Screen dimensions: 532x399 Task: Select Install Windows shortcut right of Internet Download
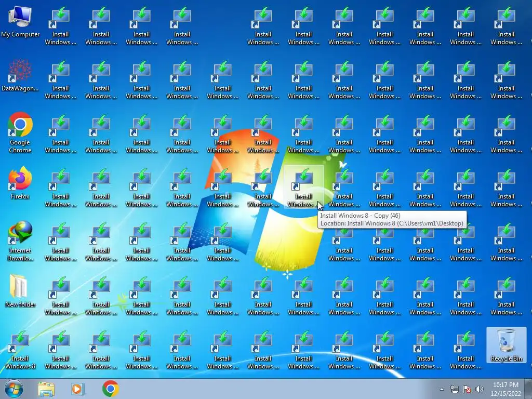(60, 242)
